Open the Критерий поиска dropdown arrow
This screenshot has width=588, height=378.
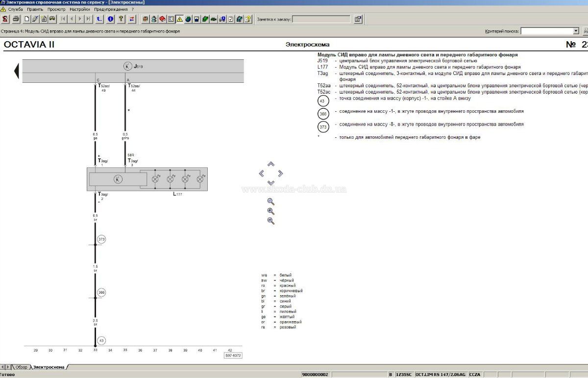[x=576, y=31]
